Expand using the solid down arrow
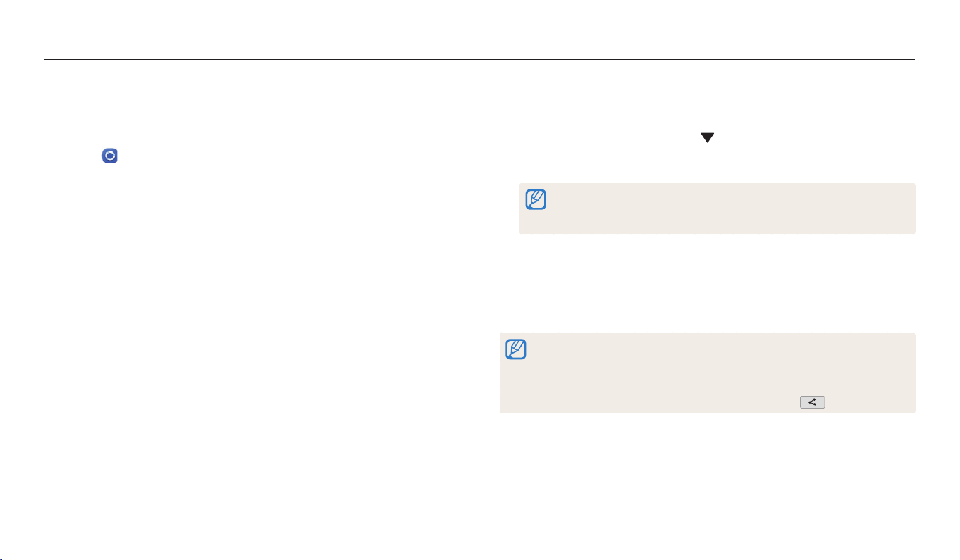Screen dimensions: 960x560 click(707, 139)
